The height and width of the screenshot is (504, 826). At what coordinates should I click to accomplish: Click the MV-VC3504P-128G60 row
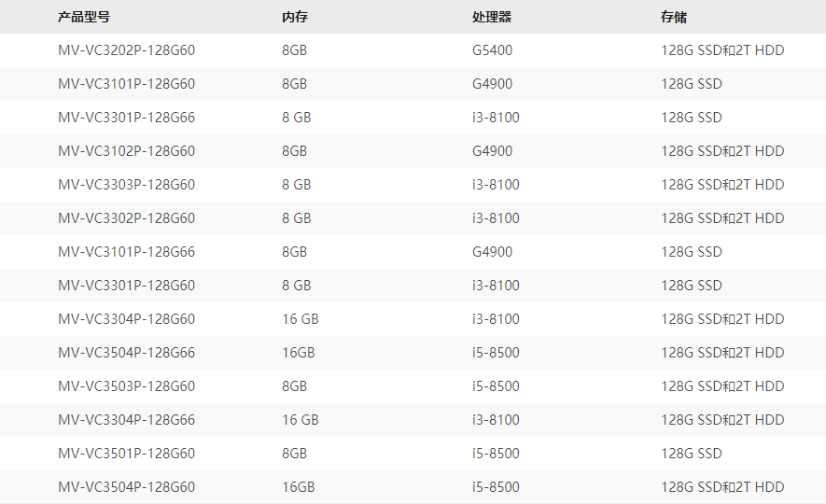tap(126, 487)
